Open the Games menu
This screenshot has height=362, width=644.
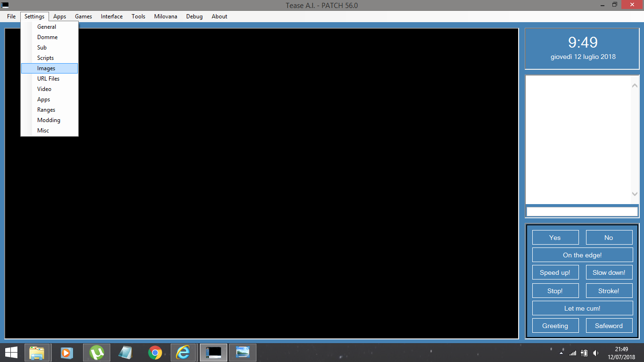(x=83, y=16)
